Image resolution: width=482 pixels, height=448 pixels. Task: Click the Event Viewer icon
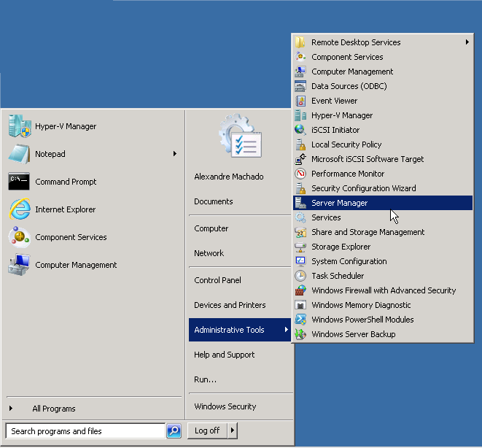pos(300,101)
